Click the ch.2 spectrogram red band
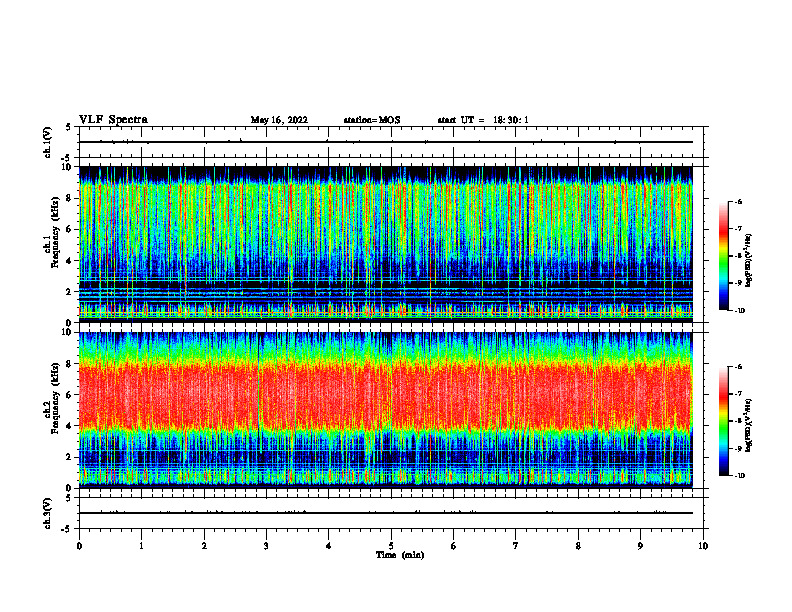This screenshot has width=792, height=612. [x=386, y=396]
